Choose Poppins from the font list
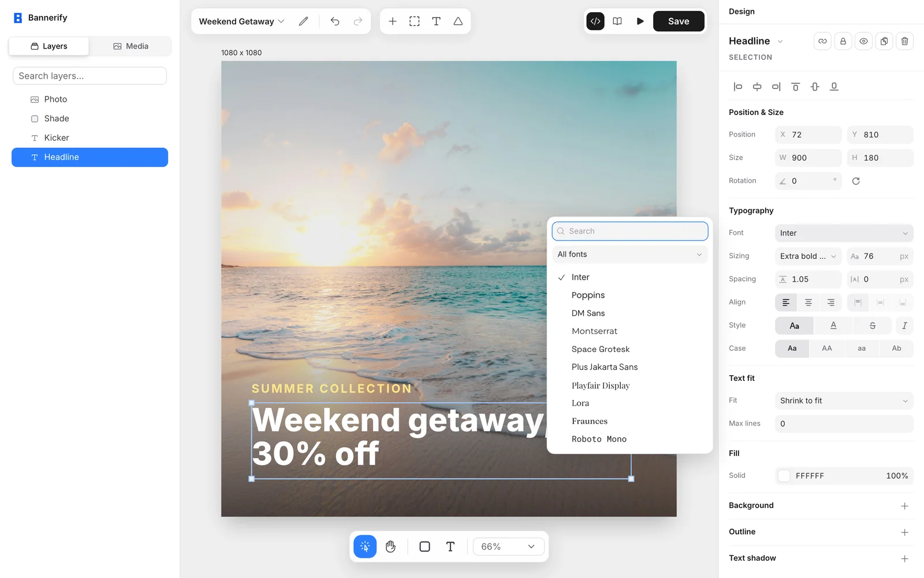 click(629, 295)
